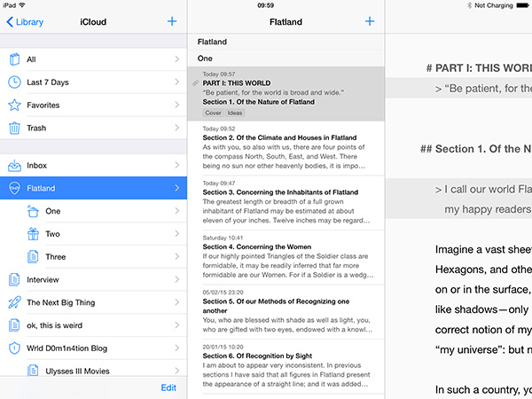Tap the gift icon for group Two
Screen dimensions: 532x399
(33, 234)
